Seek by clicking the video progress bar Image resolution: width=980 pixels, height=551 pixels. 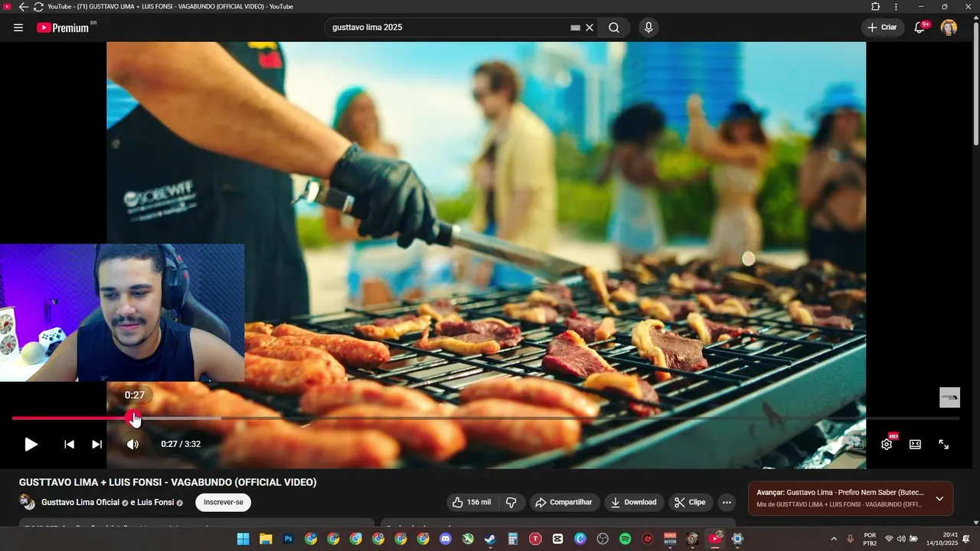pos(485,419)
